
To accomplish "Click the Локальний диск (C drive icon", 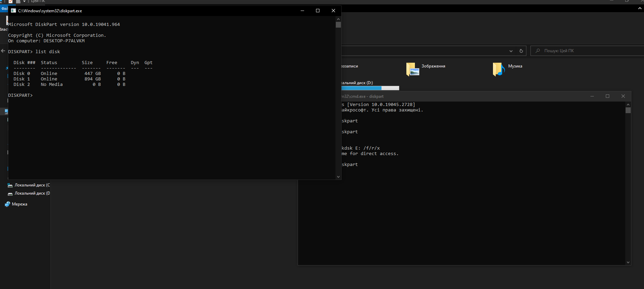I will click(x=10, y=185).
